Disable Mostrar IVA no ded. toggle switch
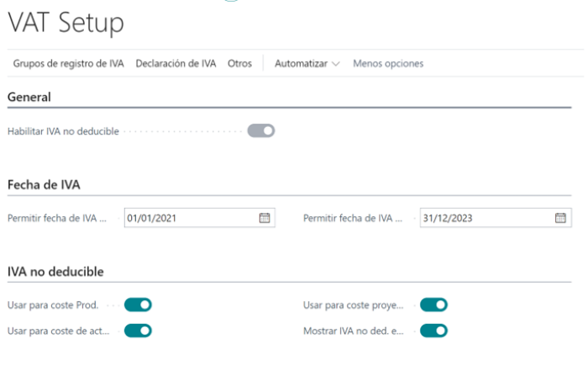Viewport: 588px width, 365px height. click(433, 331)
